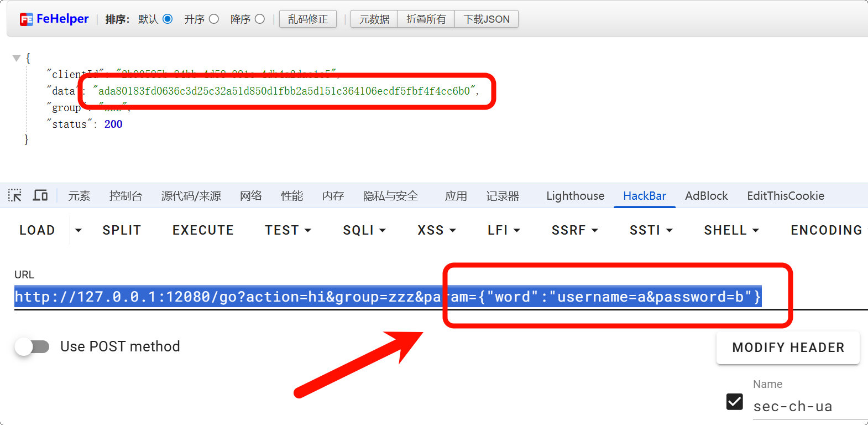Expand the XSS dropdown menu

[436, 230]
